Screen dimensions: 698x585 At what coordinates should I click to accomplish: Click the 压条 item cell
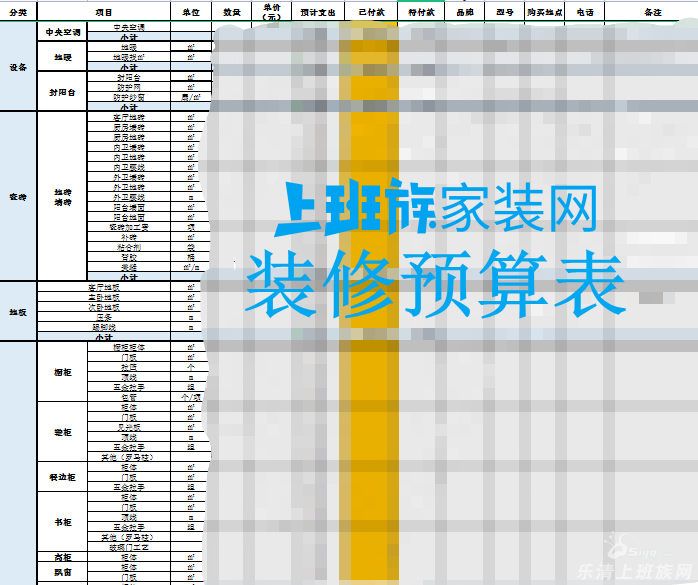(104, 317)
